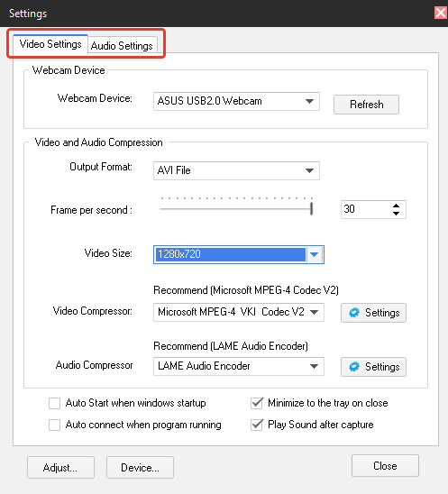
Task: Click the frame rate value field showing 30
Action: (x=365, y=209)
